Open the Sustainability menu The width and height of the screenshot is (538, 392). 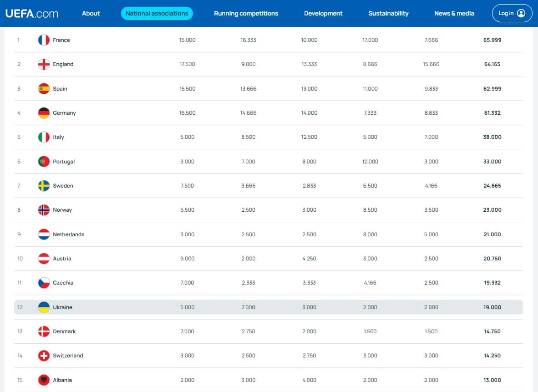tap(388, 13)
